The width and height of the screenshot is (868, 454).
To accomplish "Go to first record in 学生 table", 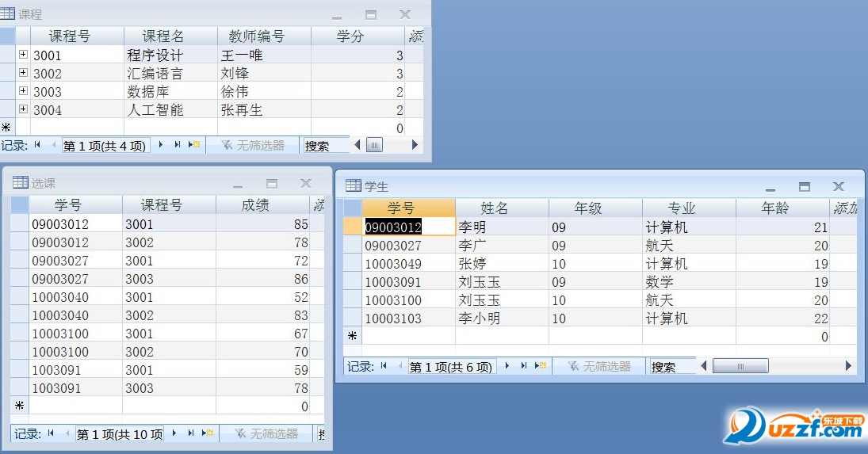I will (x=384, y=365).
